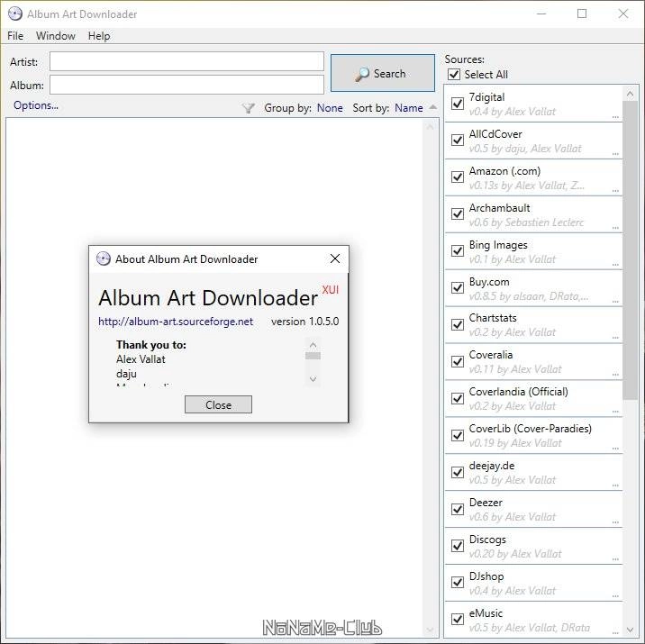Disable the Archambault source checkbox

pyautogui.click(x=458, y=213)
